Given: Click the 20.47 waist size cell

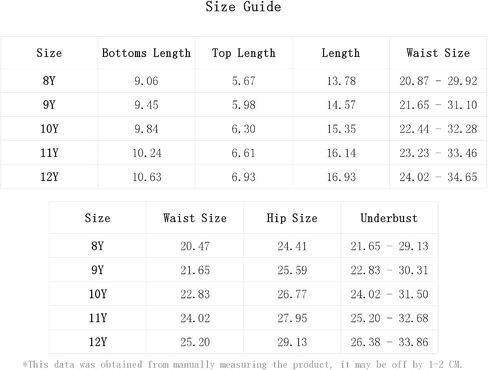Looking at the screenshot, I should click(195, 246).
